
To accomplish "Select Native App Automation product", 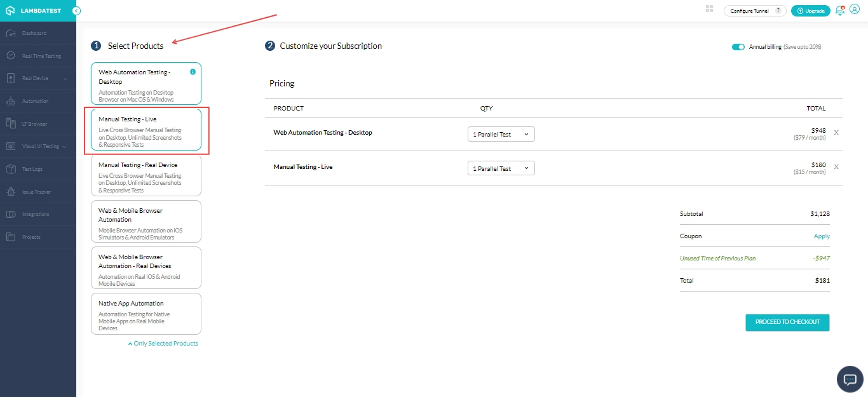I will tap(146, 313).
